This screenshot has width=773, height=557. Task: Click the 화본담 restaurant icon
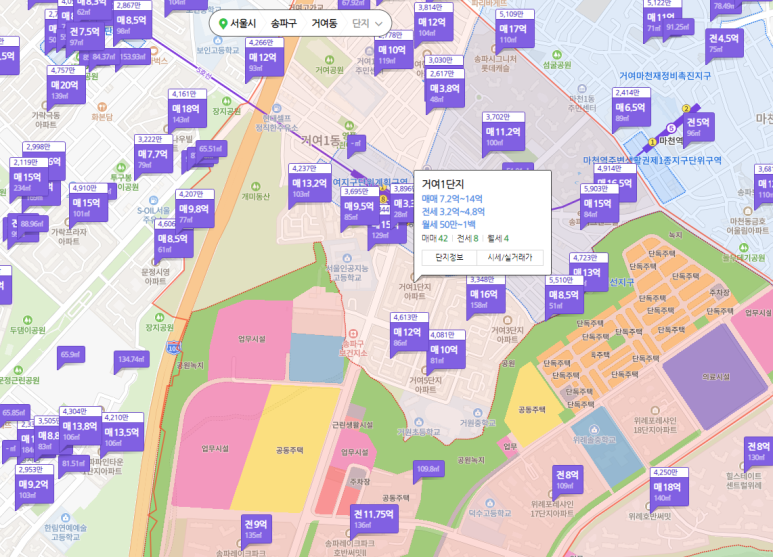pos(102,106)
